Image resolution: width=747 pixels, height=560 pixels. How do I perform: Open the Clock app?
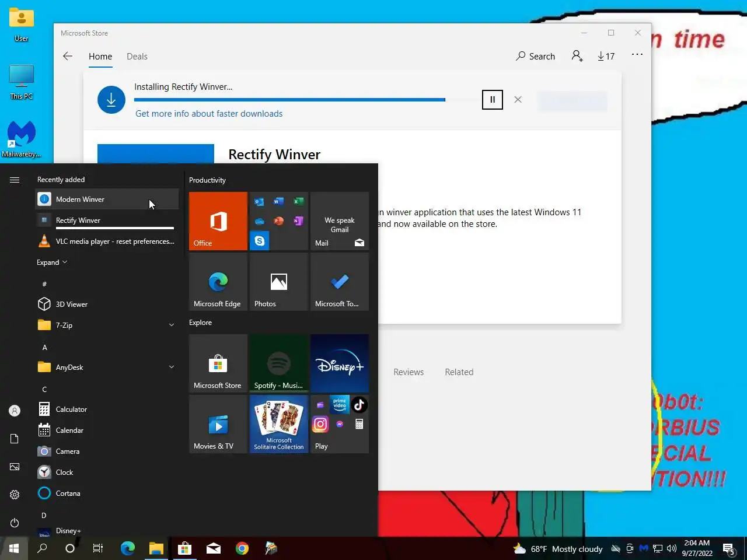[107, 473]
